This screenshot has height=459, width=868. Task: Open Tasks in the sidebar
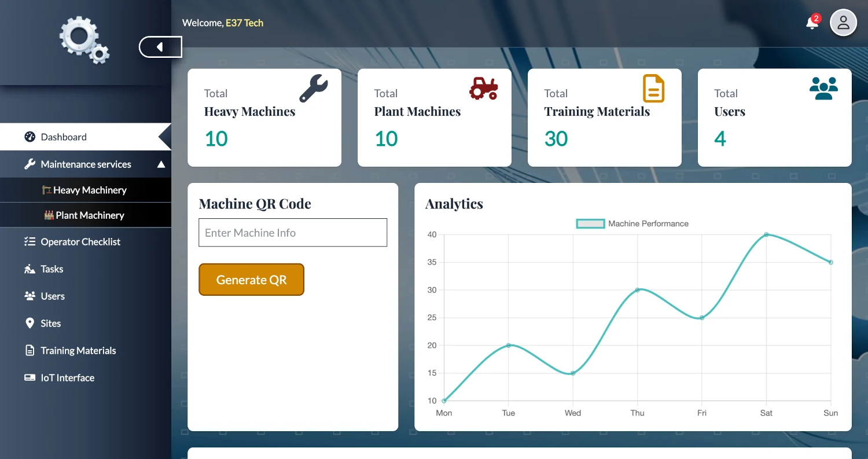pyautogui.click(x=86, y=269)
